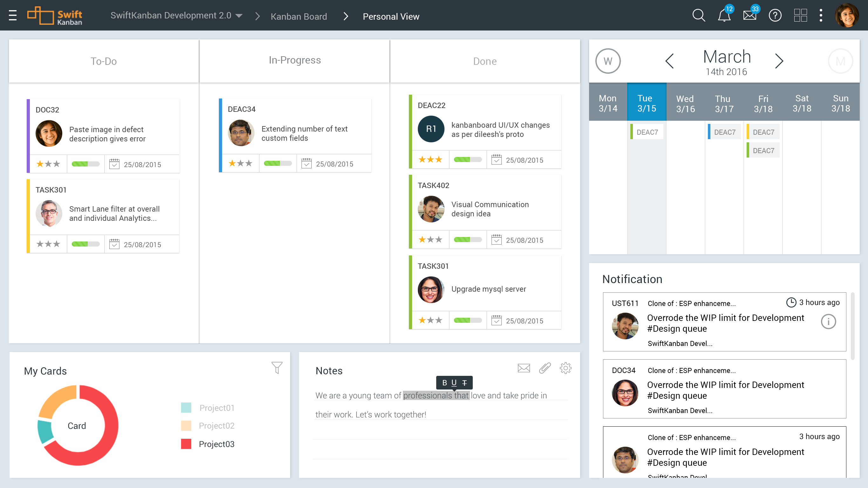Click info icon on UST611 notification
Viewport: 868px width, 488px height.
(x=828, y=322)
